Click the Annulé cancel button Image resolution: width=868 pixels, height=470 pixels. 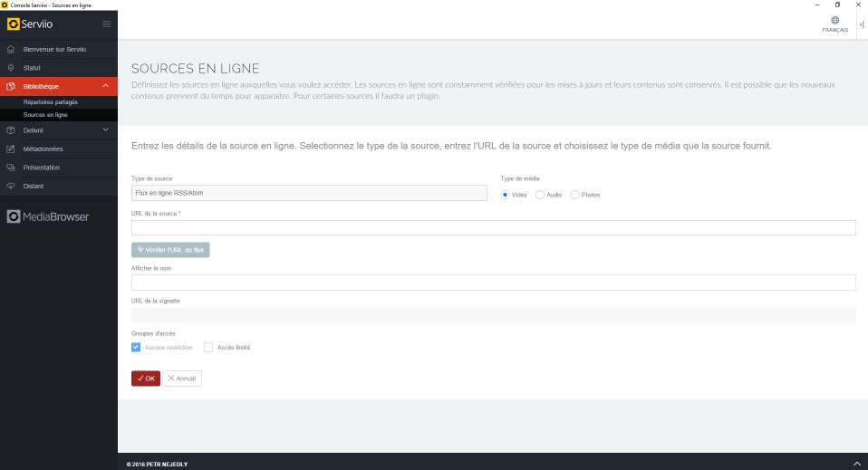click(182, 379)
